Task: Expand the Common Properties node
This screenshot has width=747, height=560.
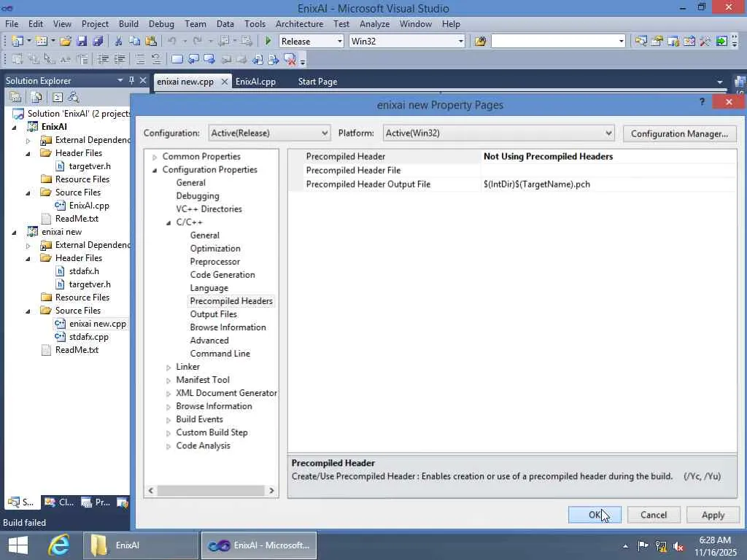Action: coord(155,157)
